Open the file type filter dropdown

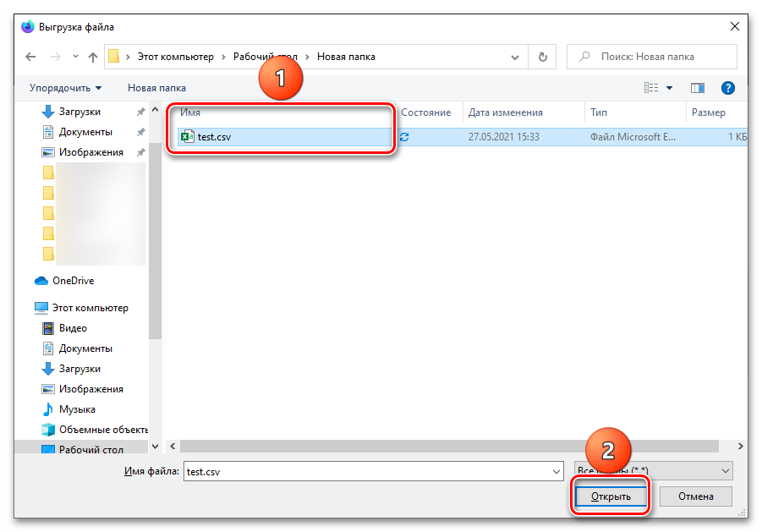coord(653,471)
